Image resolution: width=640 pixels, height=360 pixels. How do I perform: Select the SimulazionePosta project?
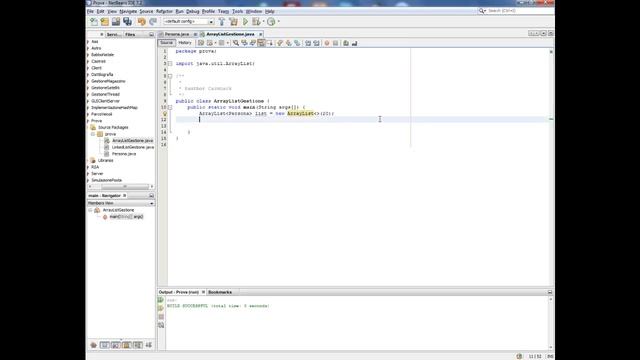106,180
